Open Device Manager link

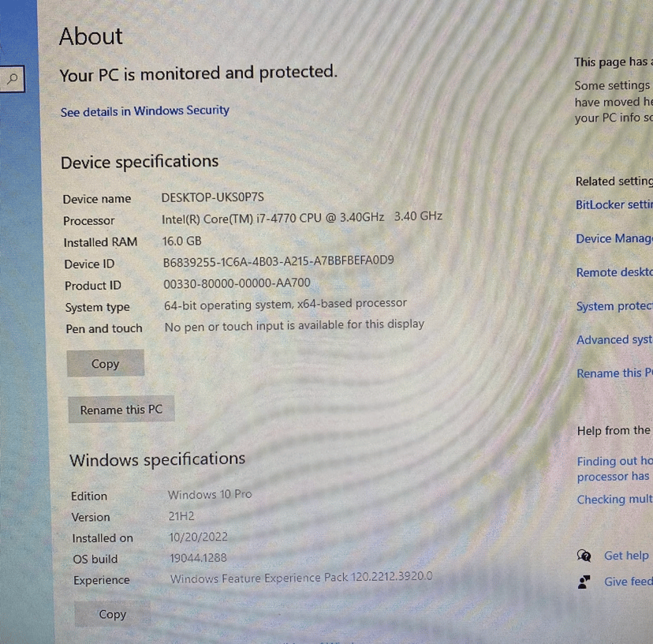pyautogui.click(x=614, y=239)
